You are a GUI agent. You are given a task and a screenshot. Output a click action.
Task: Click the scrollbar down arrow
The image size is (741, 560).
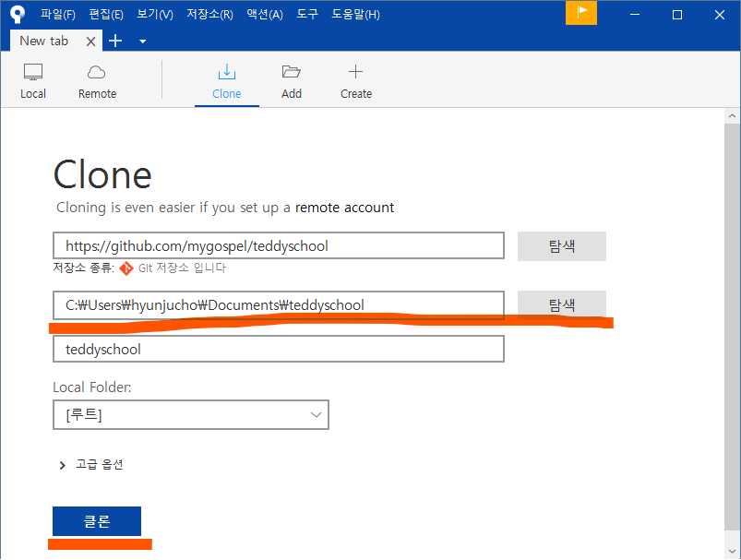[x=732, y=551]
